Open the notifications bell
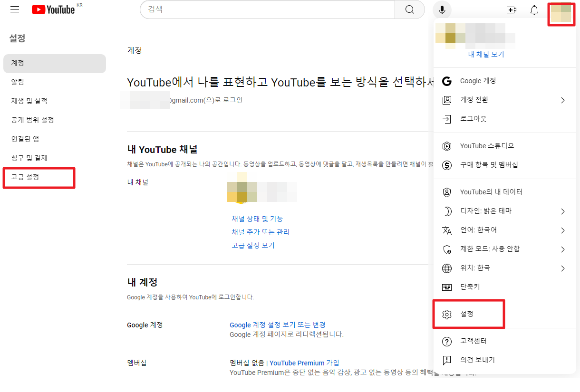 (x=534, y=10)
